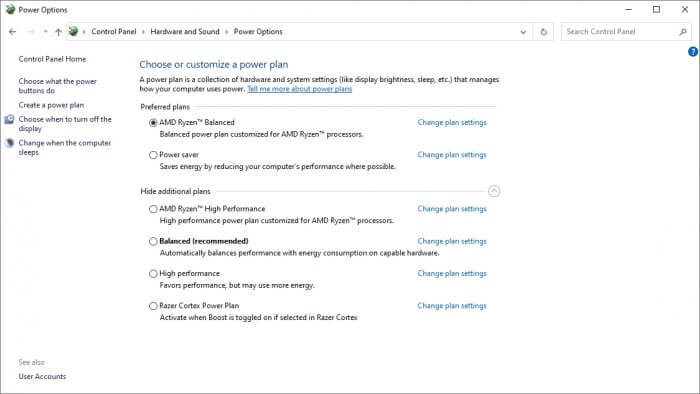This screenshot has height=394, width=700.
Task: Change plan settings for Power saver
Action: pos(452,155)
